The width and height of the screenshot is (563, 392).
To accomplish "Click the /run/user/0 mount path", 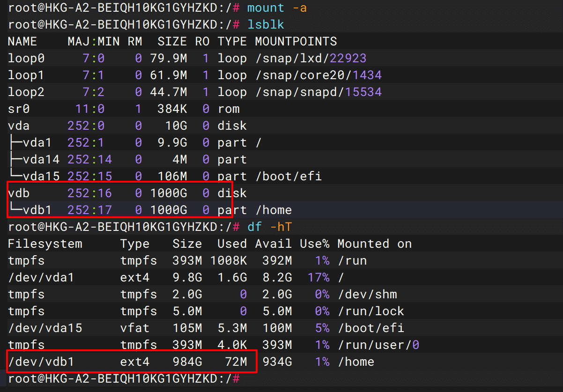I will click(x=378, y=345).
